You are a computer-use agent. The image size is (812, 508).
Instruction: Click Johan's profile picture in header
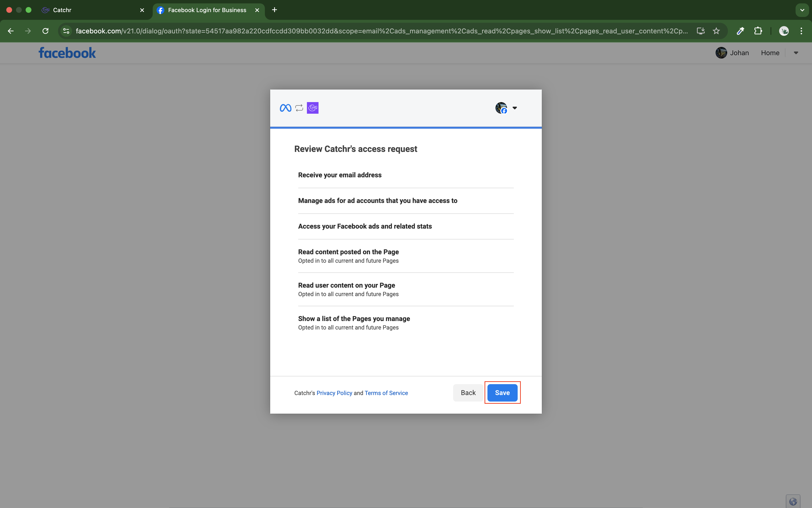click(x=721, y=53)
